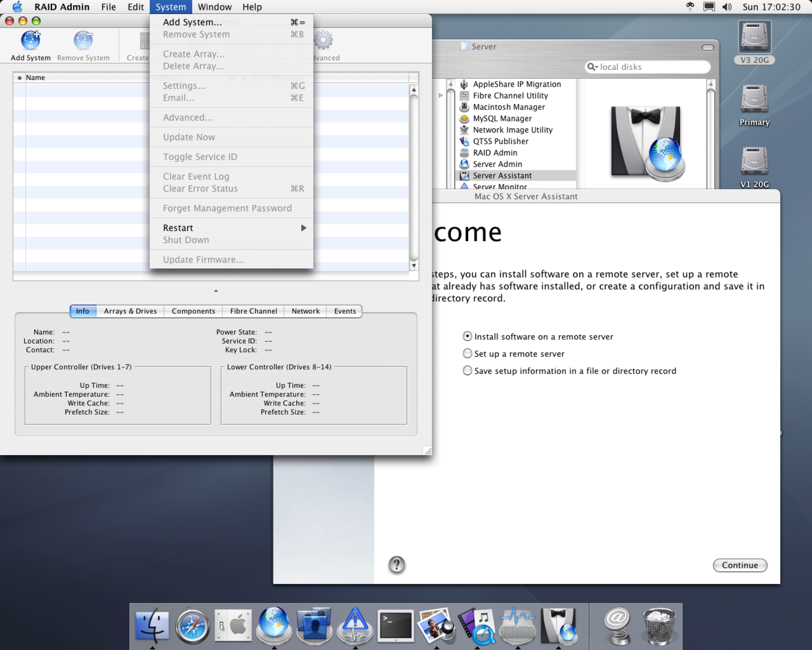Click the display icon in menu bar

[709, 7]
